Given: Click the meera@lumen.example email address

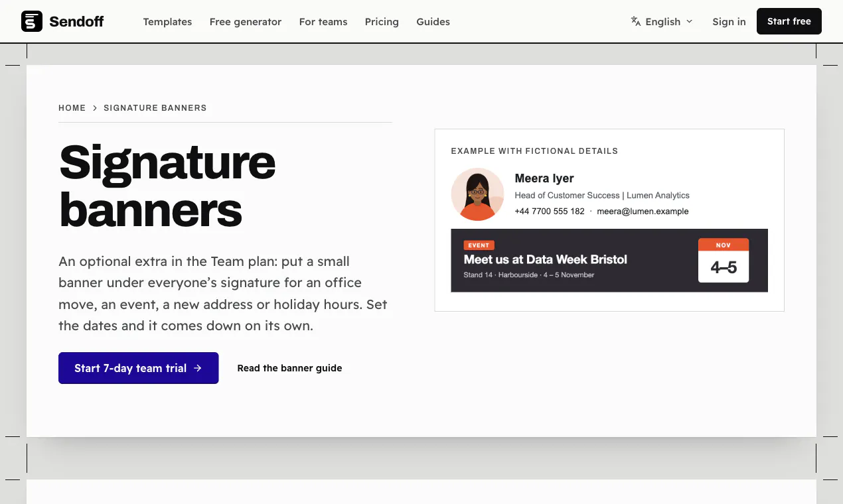Looking at the screenshot, I should point(643,212).
